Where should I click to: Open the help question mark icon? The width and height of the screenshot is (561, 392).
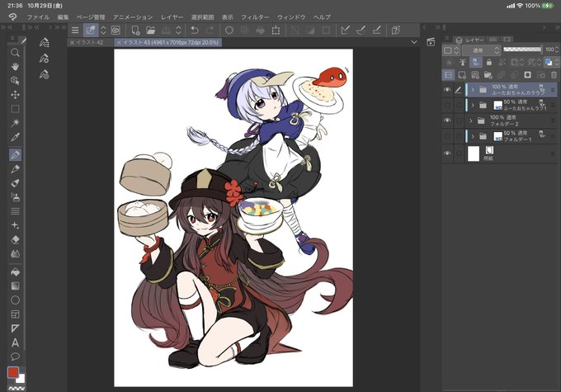395,31
